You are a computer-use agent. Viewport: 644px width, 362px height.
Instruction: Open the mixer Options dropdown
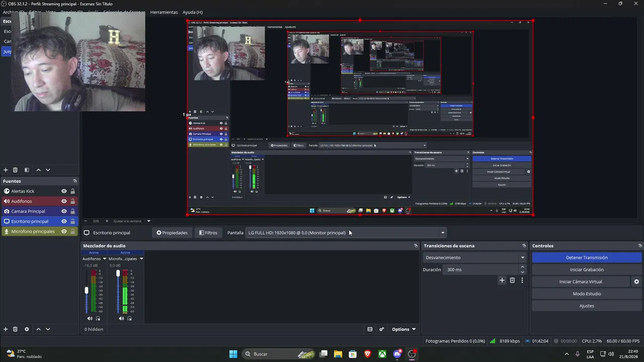click(x=404, y=329)
